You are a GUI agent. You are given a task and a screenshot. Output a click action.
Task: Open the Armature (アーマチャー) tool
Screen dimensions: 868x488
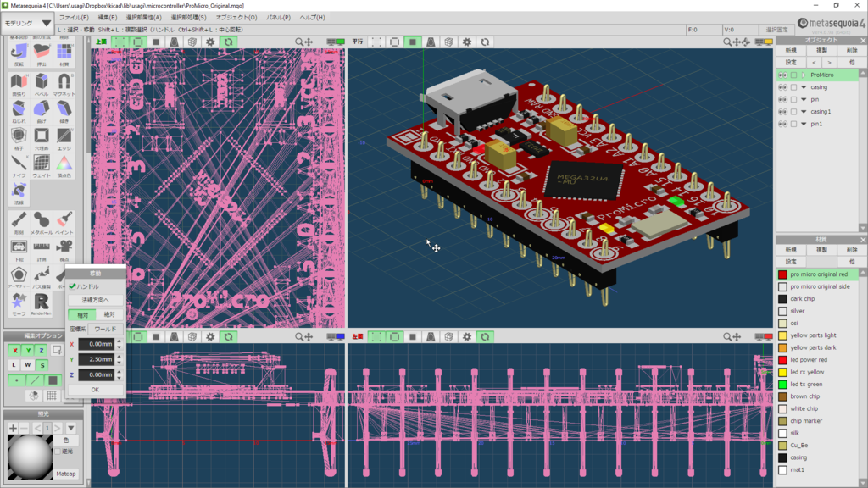(x=19, y=277)
